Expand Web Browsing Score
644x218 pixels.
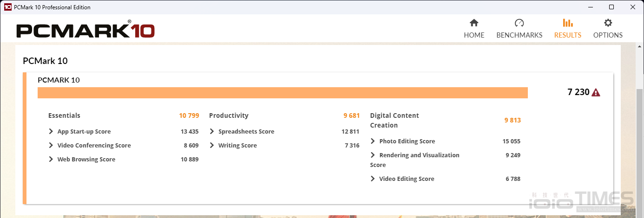[51, 160]
